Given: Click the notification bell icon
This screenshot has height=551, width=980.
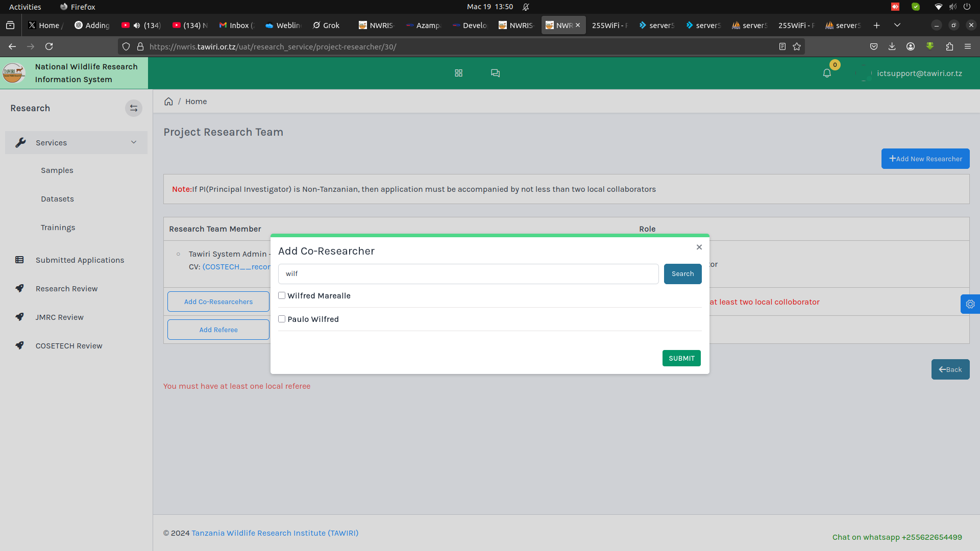Looking at the screenshot, I should [x=827, y=73].
